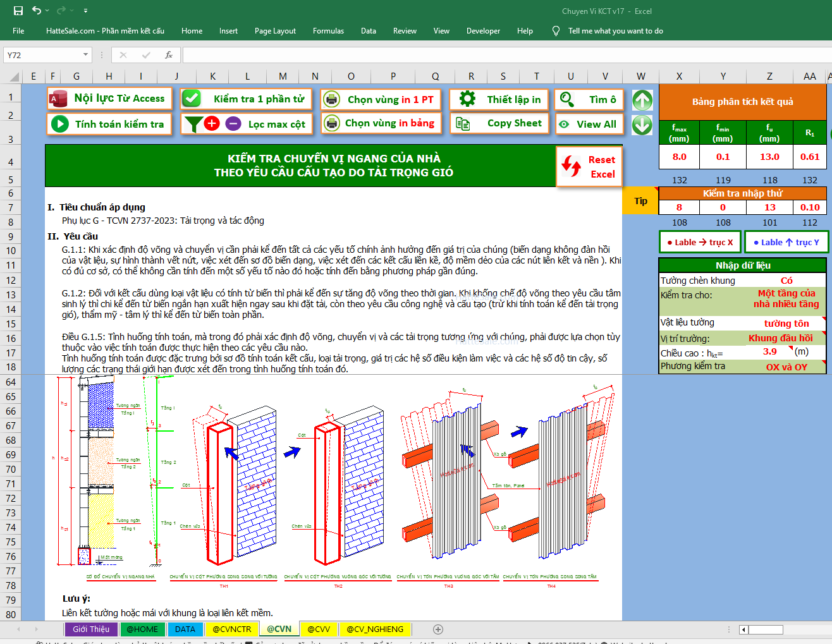Click the Reset Excel button
Viewport: 832px width, 644px height.
tap(589, 167)
